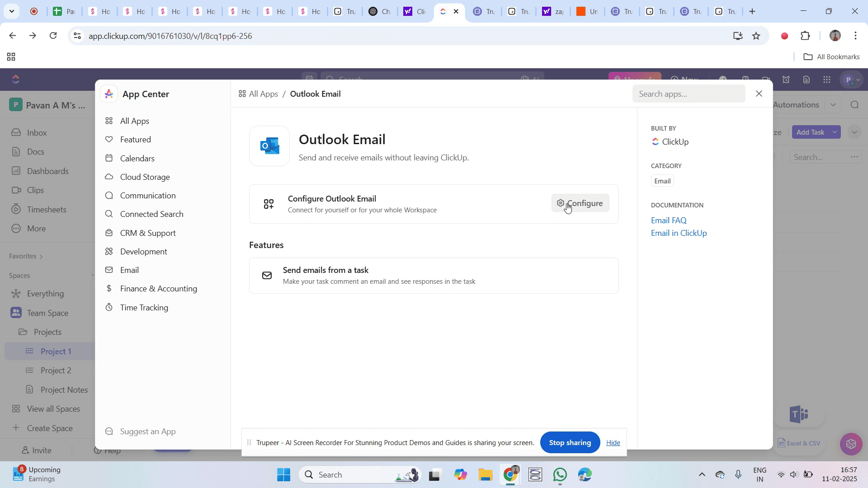Click the Configure gear button

click(x=580, y=203)
